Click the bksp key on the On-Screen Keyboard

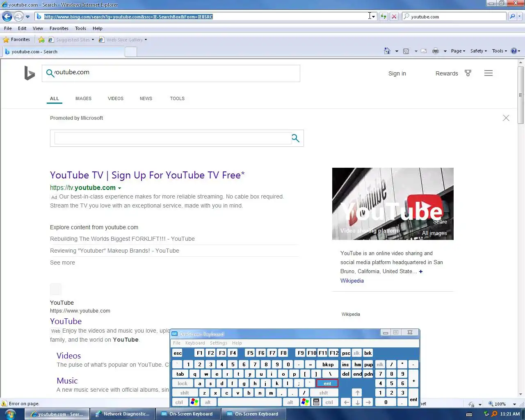click(328, 365)
